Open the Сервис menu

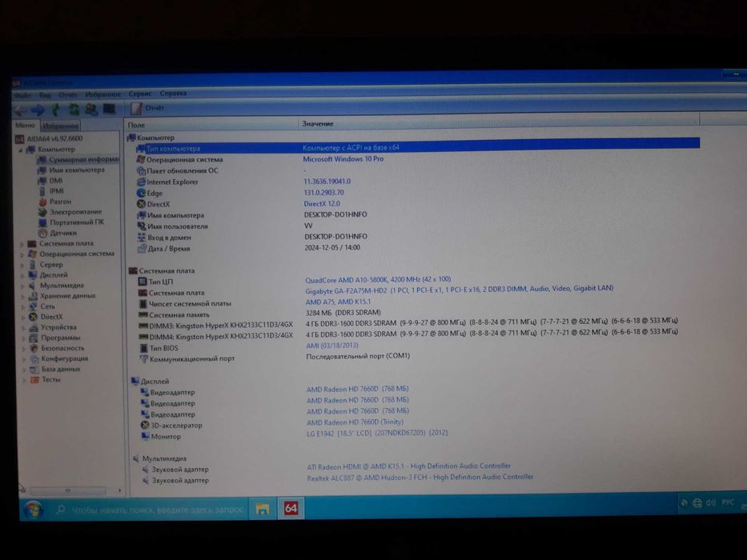point(140,94)
